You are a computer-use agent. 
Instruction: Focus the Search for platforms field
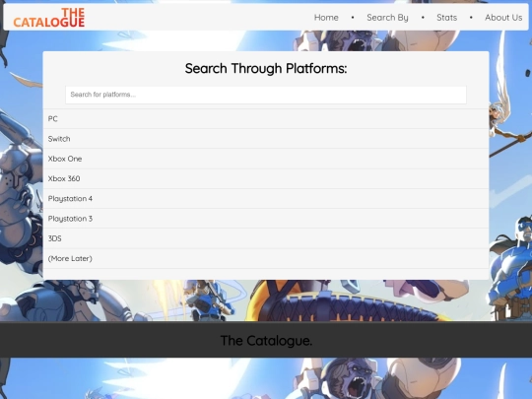click(266, 95)
